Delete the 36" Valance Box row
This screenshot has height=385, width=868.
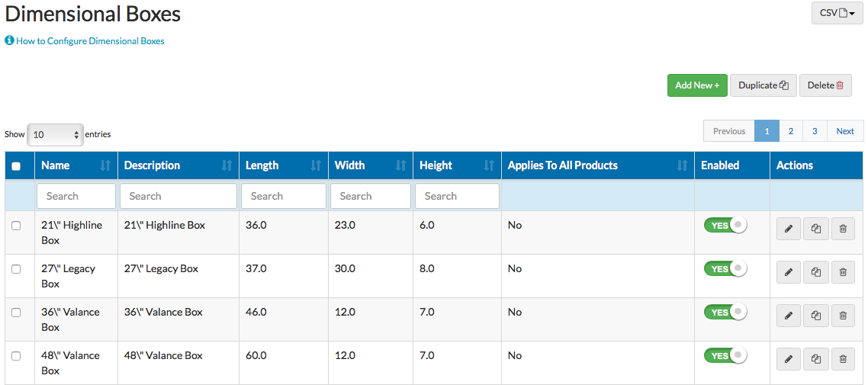(843, 316)
